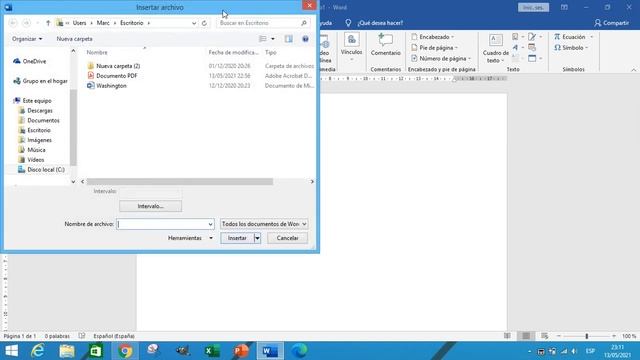Open the Herramientas dropdown

coord(190,238)
